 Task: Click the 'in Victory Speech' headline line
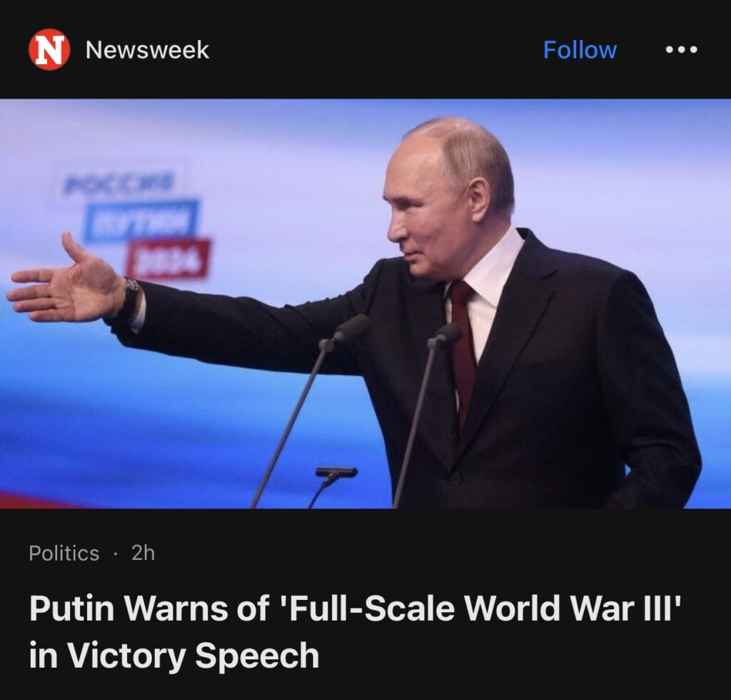(x=174, y=655)
